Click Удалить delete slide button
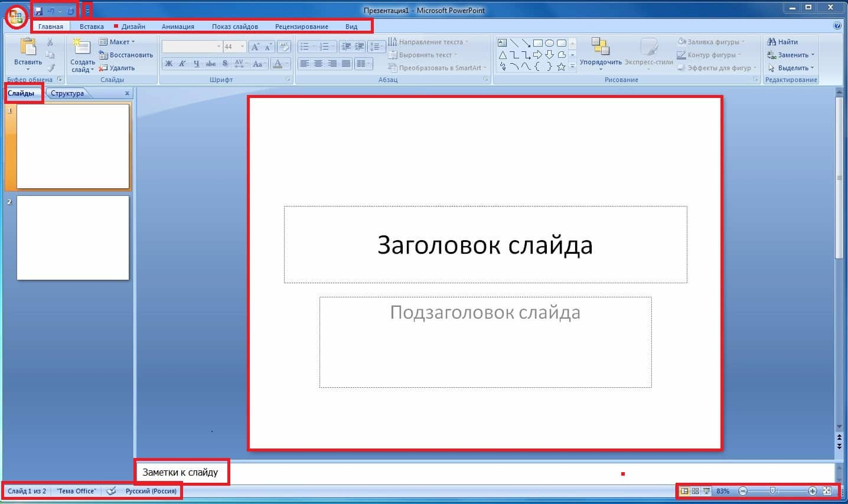 [117, 68]
